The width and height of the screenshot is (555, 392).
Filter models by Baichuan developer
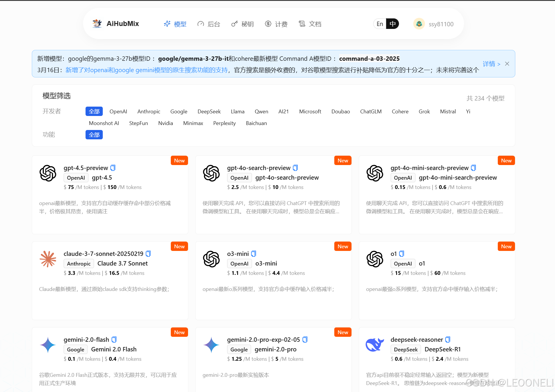(256, 123)
